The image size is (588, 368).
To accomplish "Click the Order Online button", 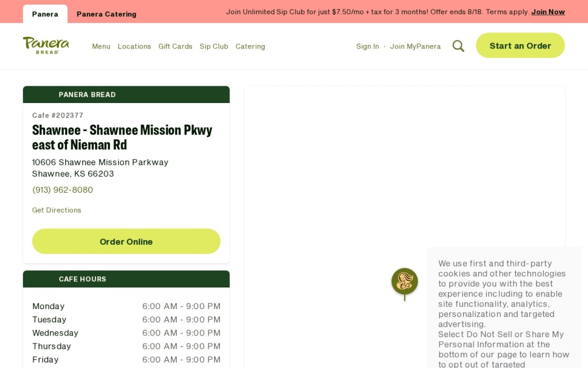I will coord(126,241).
